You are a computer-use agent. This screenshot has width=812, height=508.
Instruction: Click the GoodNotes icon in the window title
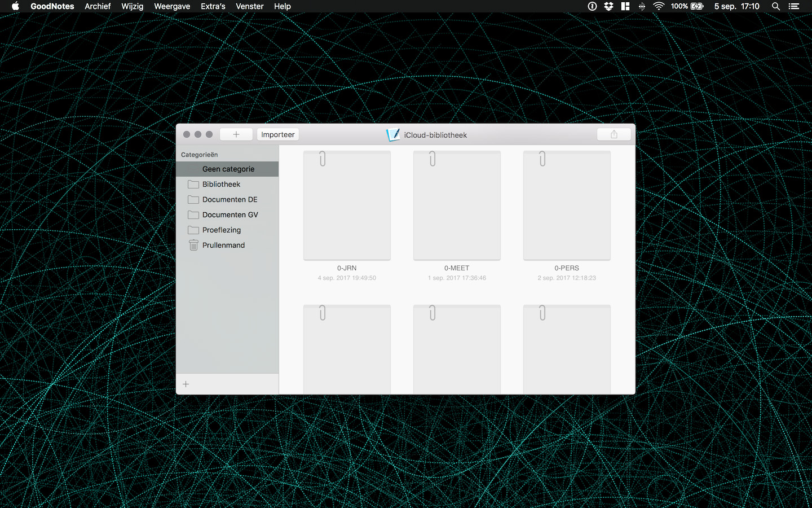[392, 135]
